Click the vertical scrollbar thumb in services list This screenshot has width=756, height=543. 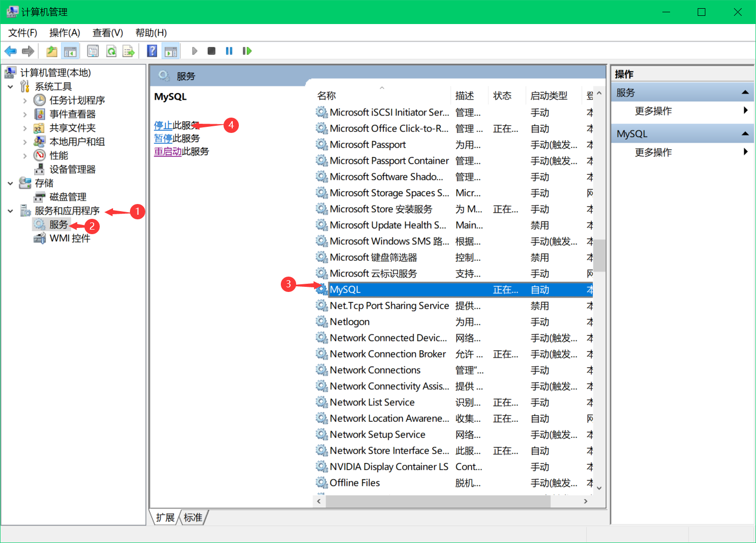coord(599,255)
